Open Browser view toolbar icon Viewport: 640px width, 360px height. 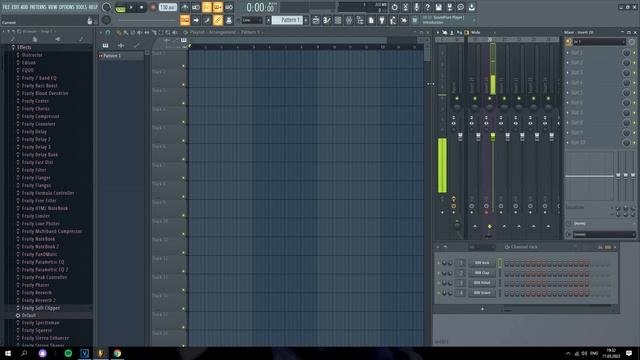pos(360,20)
